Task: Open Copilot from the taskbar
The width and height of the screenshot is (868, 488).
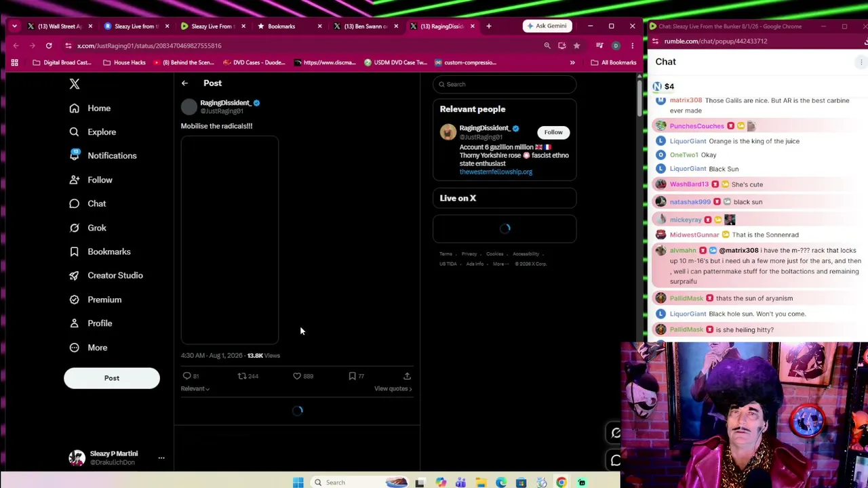Action: point(441,483)
